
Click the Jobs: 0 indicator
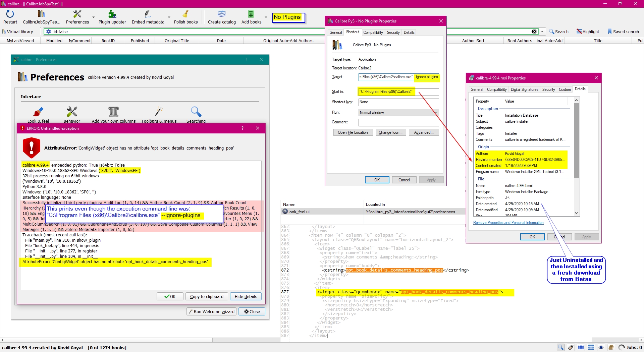[x=630, y=347]
